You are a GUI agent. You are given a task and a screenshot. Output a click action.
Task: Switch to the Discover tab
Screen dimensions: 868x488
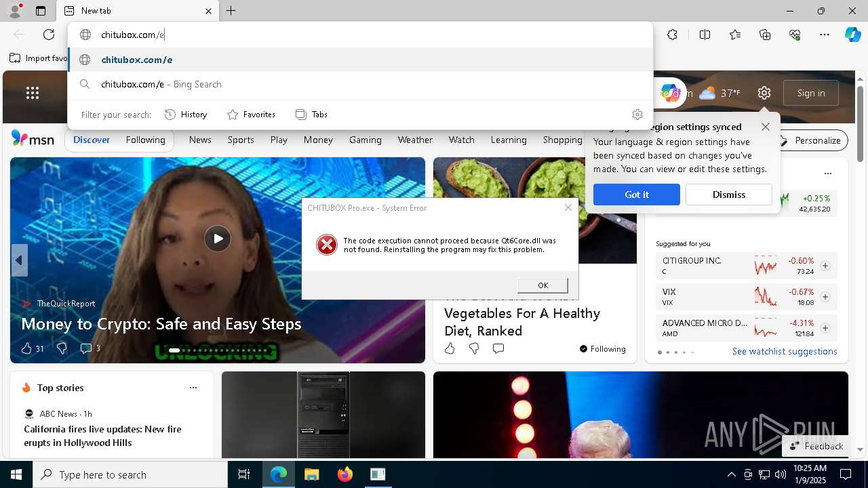point(92,140)
